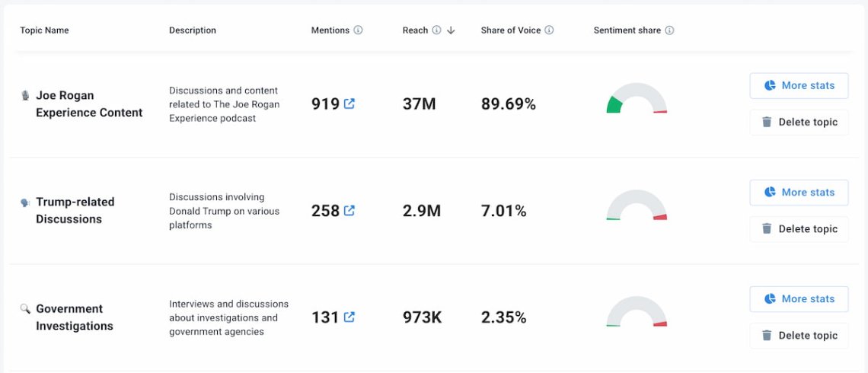The width and height of the screenshot is (868, 373).
Task: Click the Share of Voice header label
Action: tap(511, 30)
